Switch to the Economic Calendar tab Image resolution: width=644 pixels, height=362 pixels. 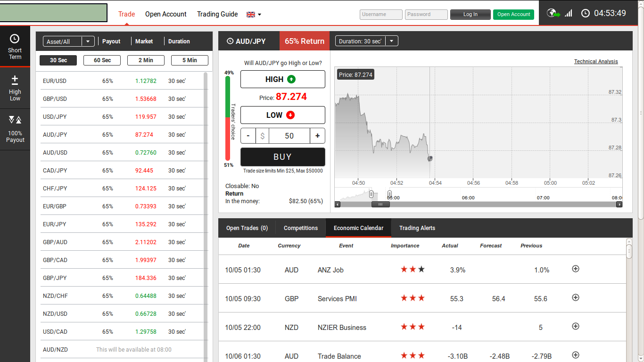[358, 228]
